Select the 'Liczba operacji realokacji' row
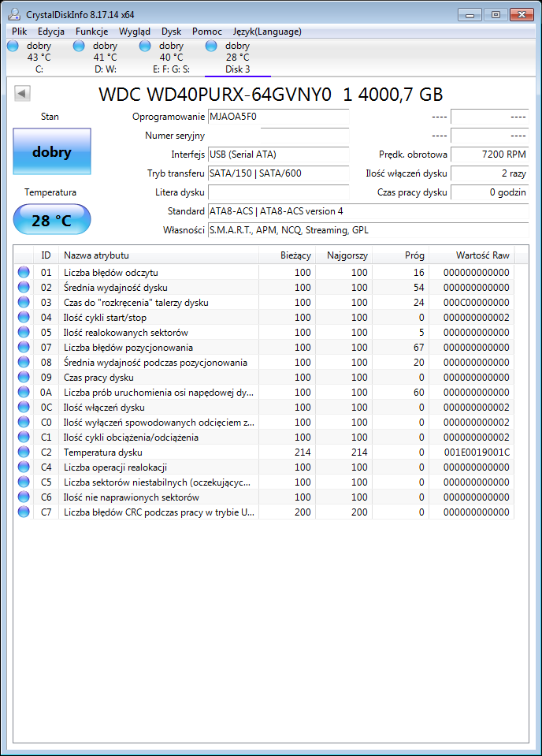 (264, 467)
